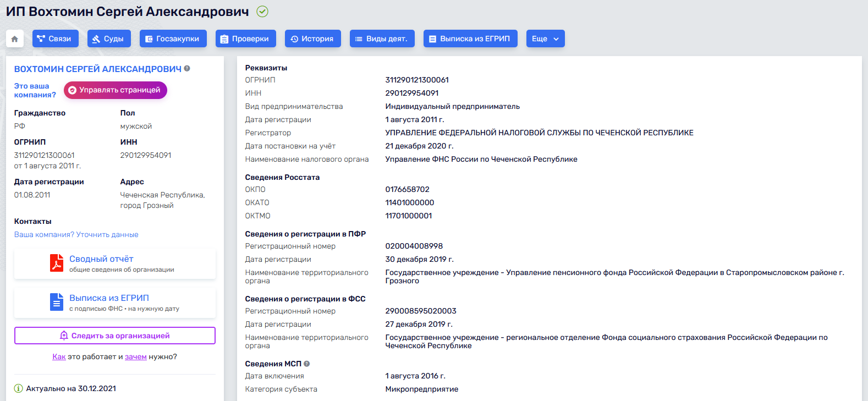Screen dimensions: 868x401
Task: Open the Виды деят. tab
Action: (382, 39)
